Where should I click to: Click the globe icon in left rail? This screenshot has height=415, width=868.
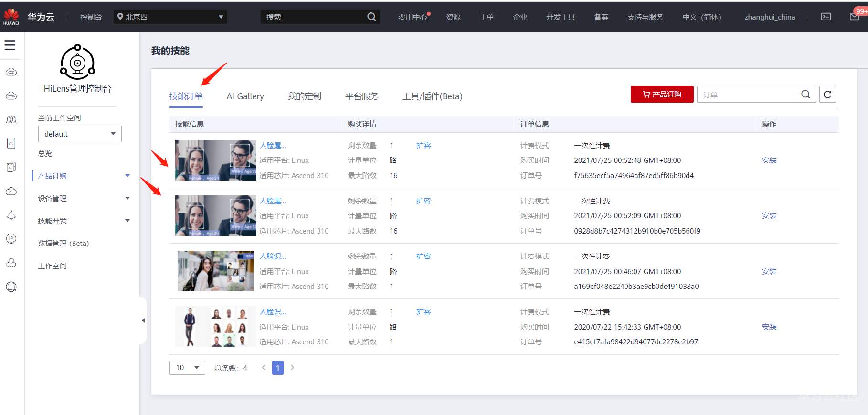(11, 287)
